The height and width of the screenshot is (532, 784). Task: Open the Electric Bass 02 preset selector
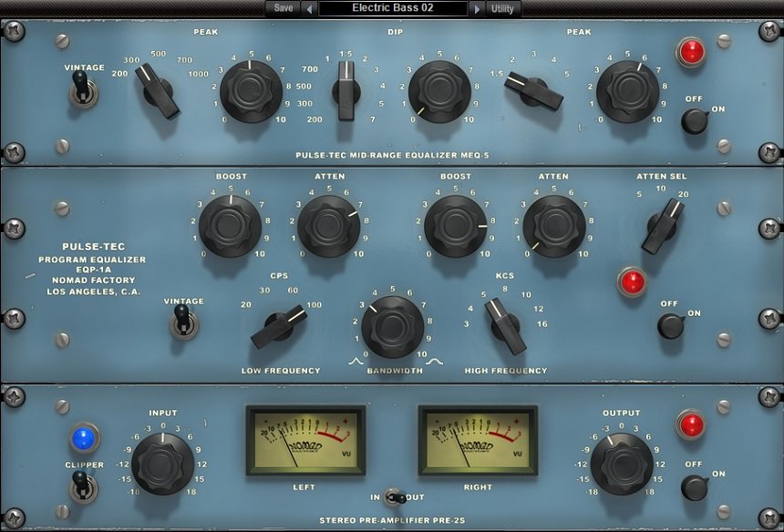[x=393, y=8]
